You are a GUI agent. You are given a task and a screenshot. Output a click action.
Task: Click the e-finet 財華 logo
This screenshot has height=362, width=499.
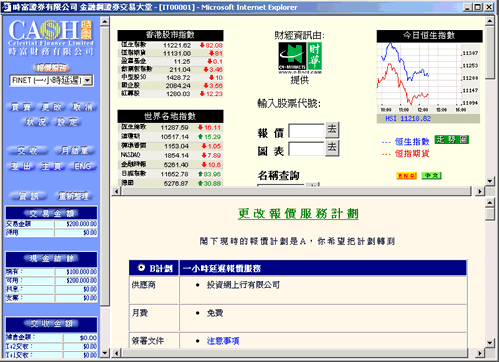tap(300, 58)
